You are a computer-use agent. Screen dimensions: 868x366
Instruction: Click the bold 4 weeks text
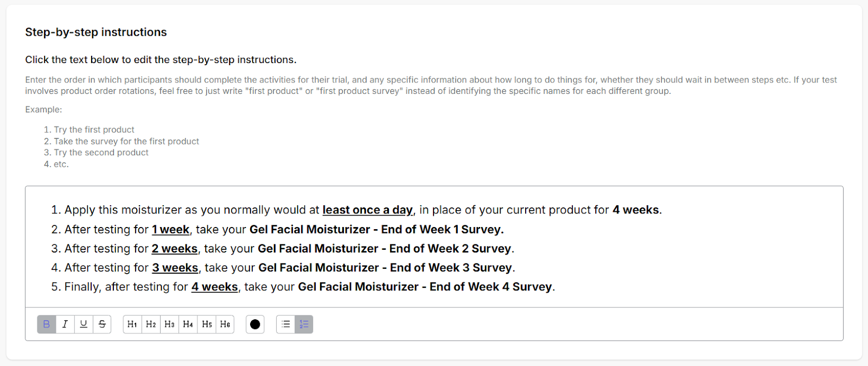point(635,210)
